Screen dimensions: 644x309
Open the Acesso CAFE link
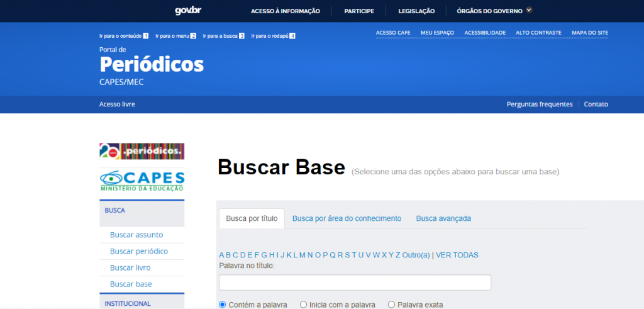392,33
